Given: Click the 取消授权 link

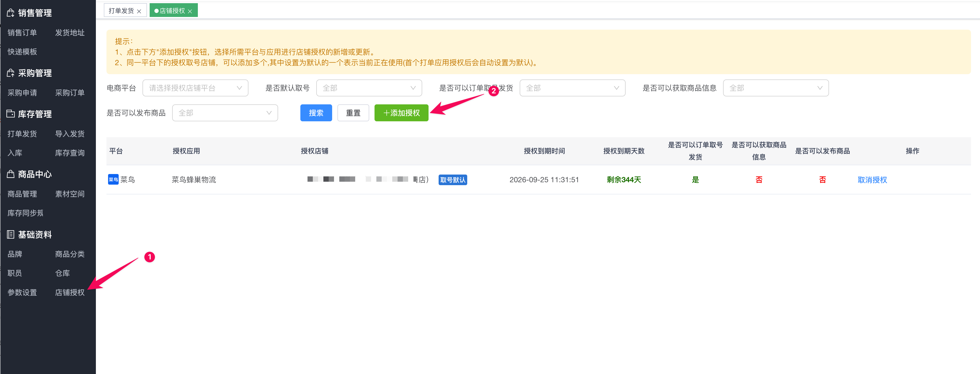Looking at the screenshot, I should point(872,180).
